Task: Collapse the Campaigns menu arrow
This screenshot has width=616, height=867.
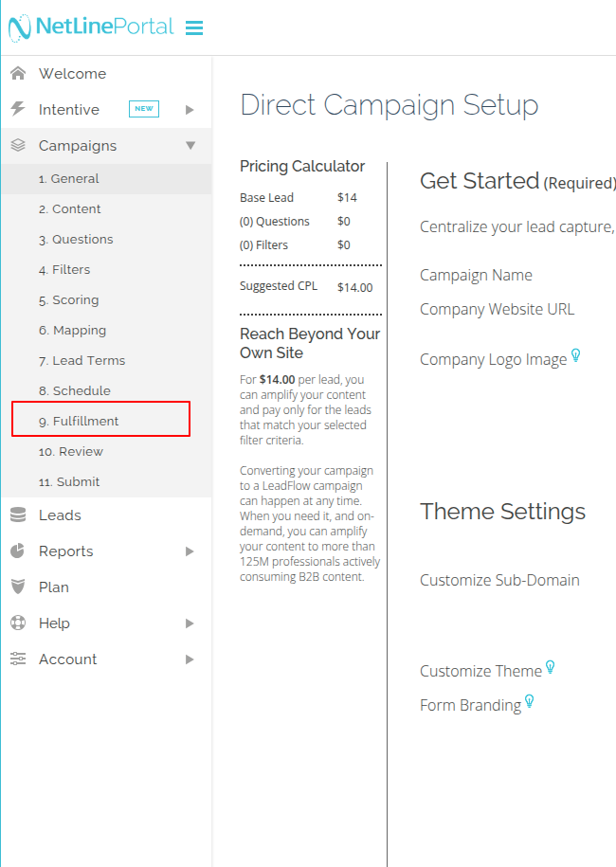Action: [x=190, y=146]
